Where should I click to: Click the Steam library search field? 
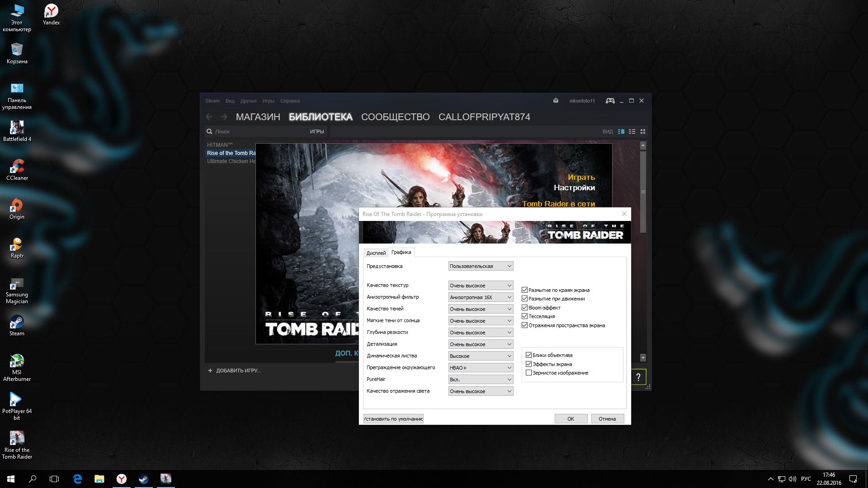pos(258,131)
